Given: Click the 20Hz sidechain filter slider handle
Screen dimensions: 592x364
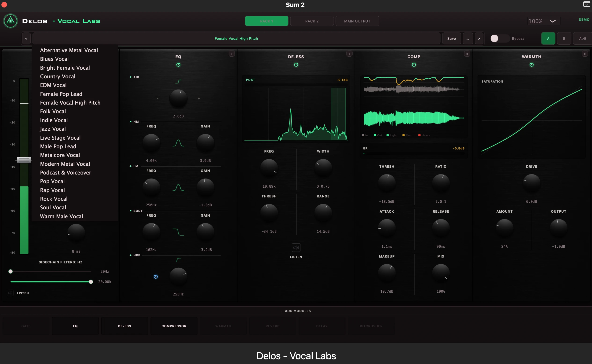Looking at the screenshot, I should (x=10, y=271).
